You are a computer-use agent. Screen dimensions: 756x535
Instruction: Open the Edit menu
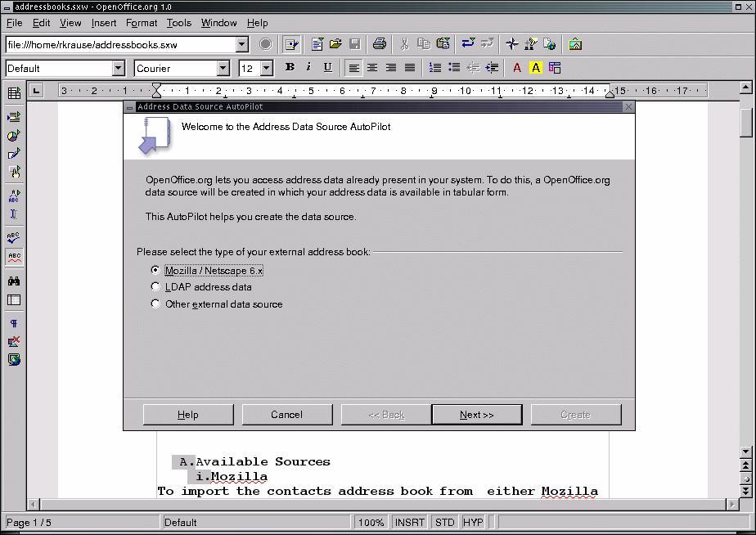41,23
